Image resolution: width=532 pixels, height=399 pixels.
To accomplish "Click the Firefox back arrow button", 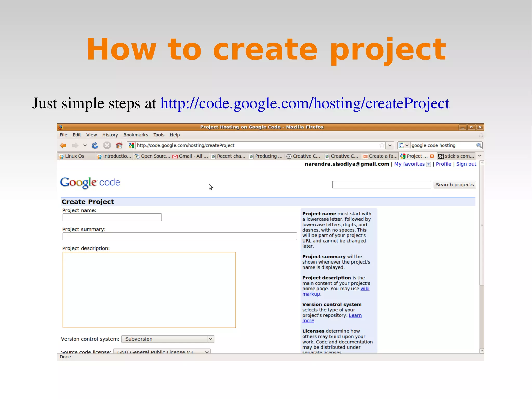I will click(x=63, y=145).
